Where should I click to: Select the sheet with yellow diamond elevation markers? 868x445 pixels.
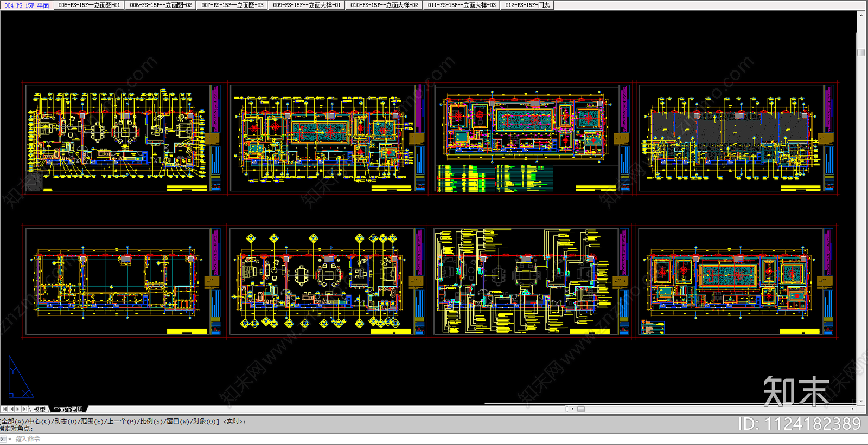[327, 281]
